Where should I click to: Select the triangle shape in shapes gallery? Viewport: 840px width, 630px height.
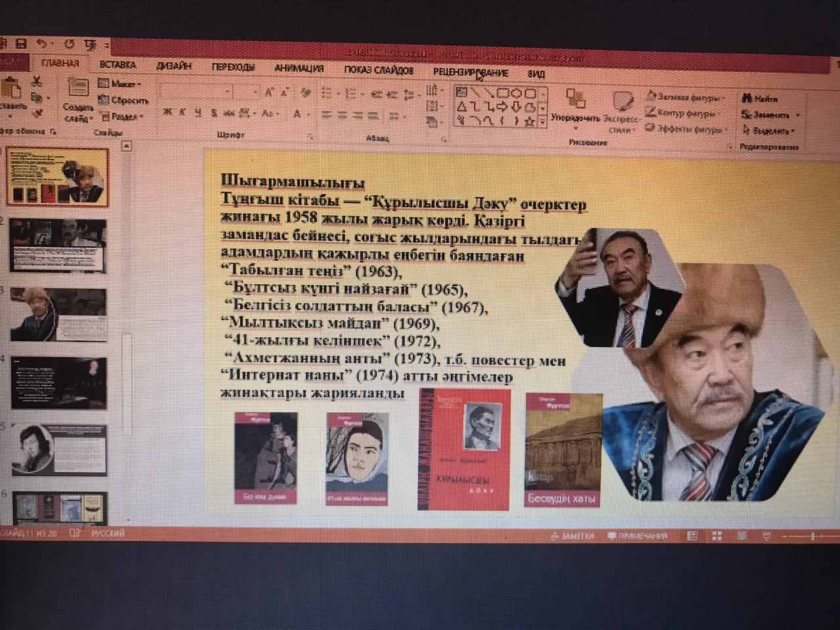point(462,106)
